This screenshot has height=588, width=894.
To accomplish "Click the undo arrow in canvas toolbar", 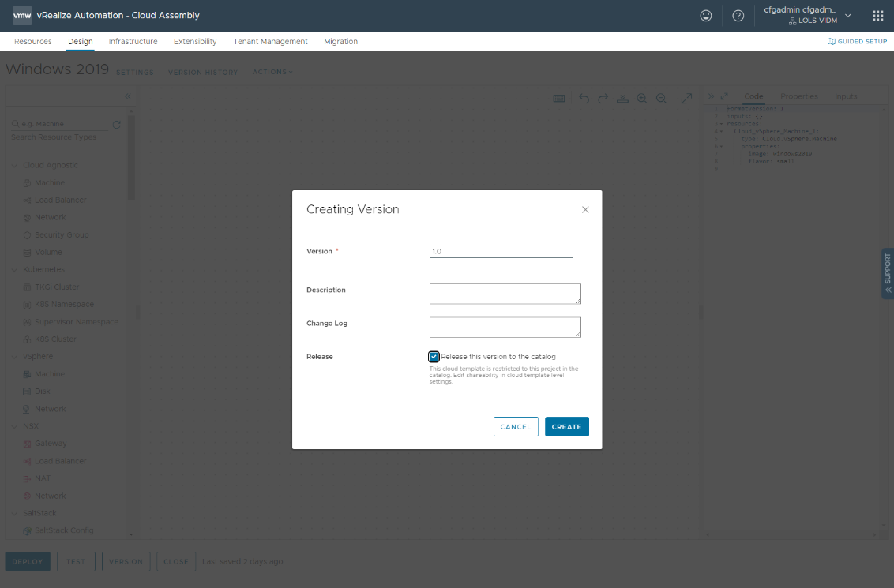I will [x=584, y=99].
